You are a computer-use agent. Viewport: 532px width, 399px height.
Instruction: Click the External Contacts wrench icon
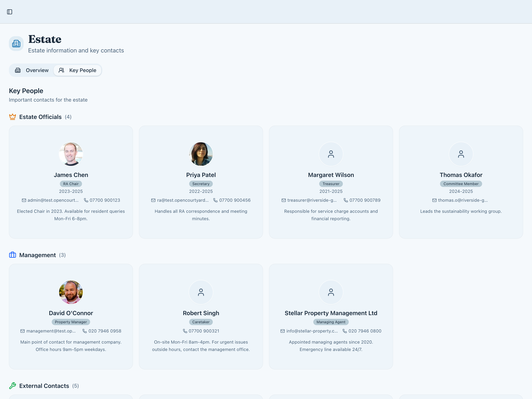click(13, 386)
